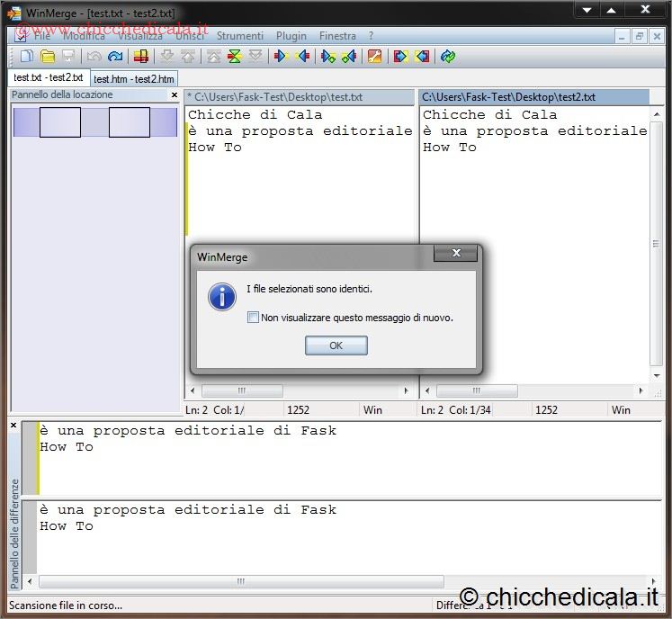
Task: Open the Strumenti menu
Action: [x=240, y=36]
